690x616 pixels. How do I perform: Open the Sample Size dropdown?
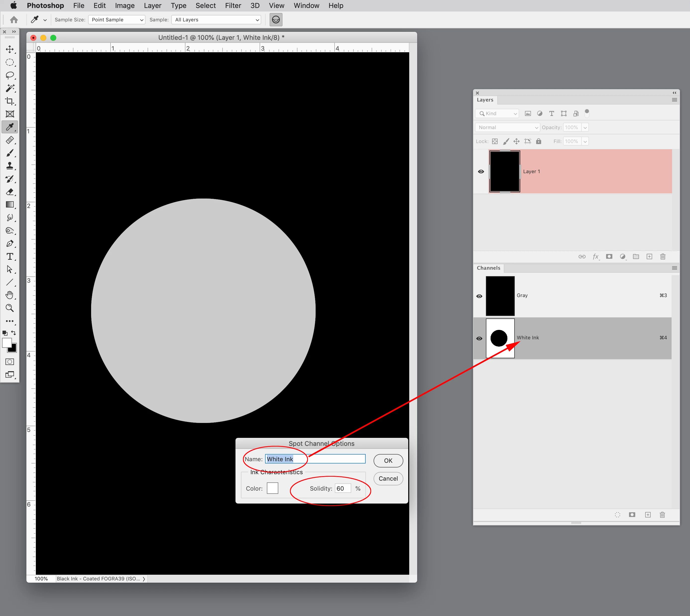click(116, 20)
